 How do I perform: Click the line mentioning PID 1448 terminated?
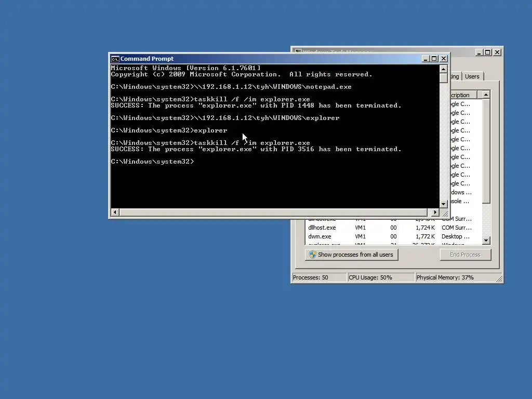point(256,105)
